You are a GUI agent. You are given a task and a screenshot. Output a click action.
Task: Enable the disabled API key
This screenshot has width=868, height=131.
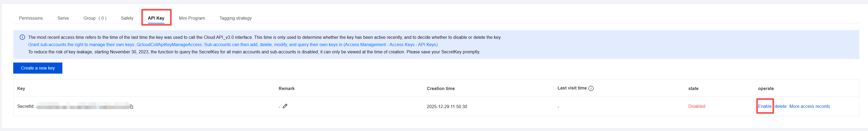click(x=765, y=106)
